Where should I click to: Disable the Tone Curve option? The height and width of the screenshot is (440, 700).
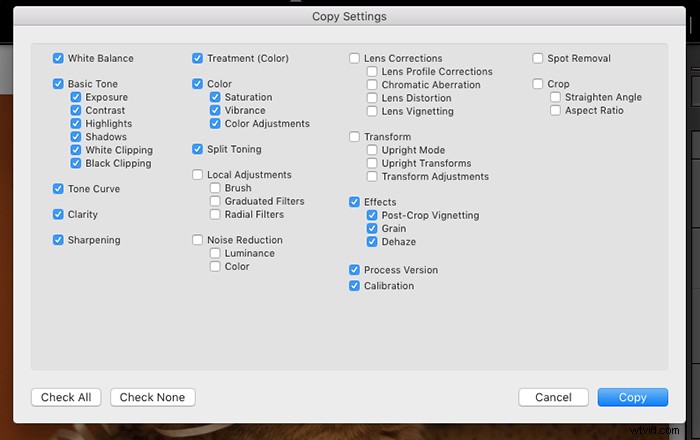[58, 189]
